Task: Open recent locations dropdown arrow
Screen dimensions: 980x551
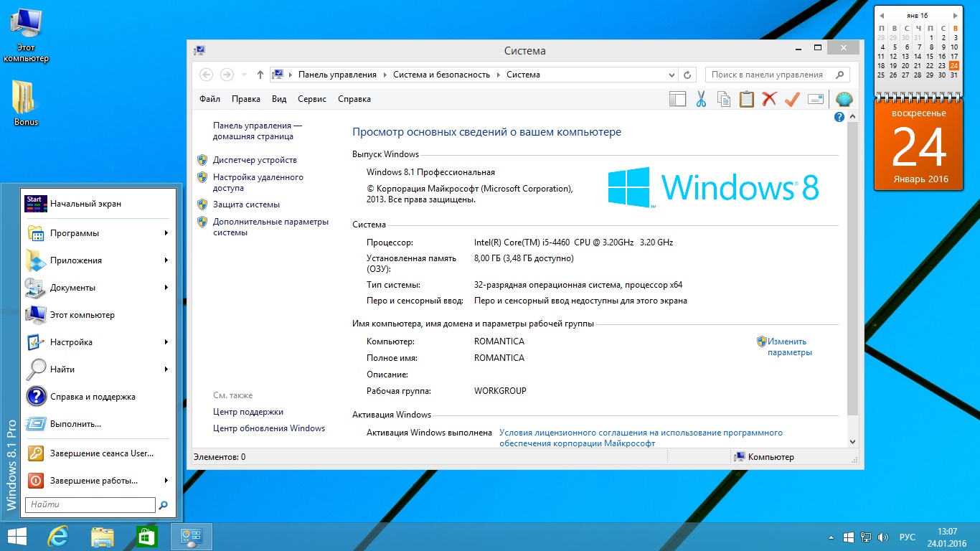Action: tap(244, 75)
